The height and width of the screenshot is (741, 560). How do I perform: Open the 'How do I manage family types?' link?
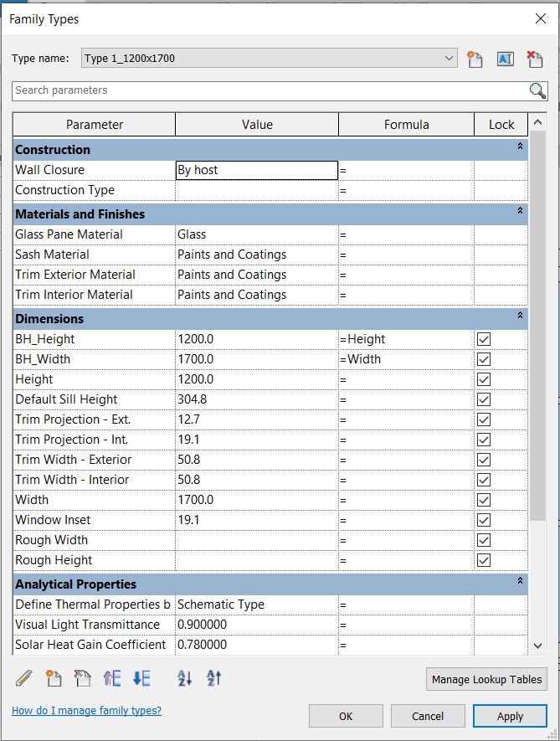pyautogui.click(x=86, y=711)
